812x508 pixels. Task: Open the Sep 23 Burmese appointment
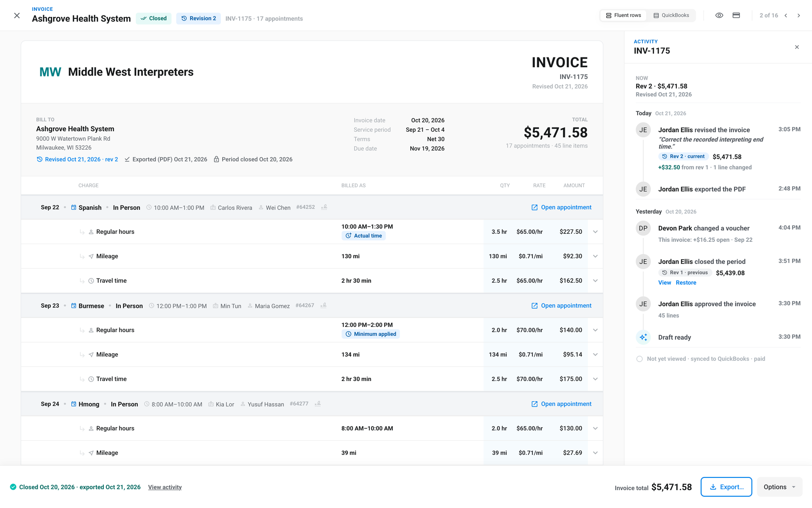point(561,306)
